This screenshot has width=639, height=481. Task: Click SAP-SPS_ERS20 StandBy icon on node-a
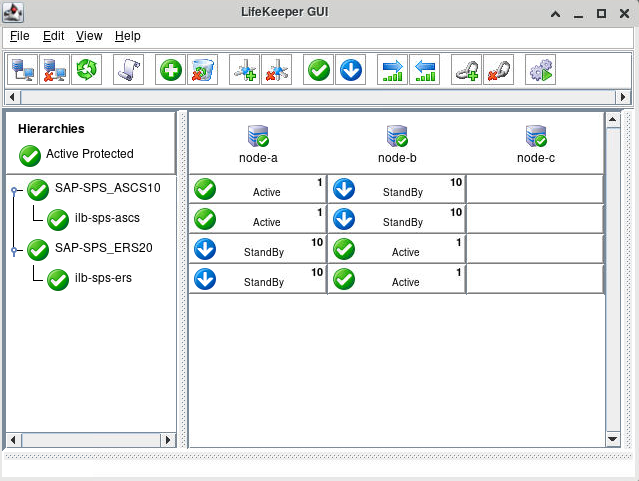[x=205, y=249]
